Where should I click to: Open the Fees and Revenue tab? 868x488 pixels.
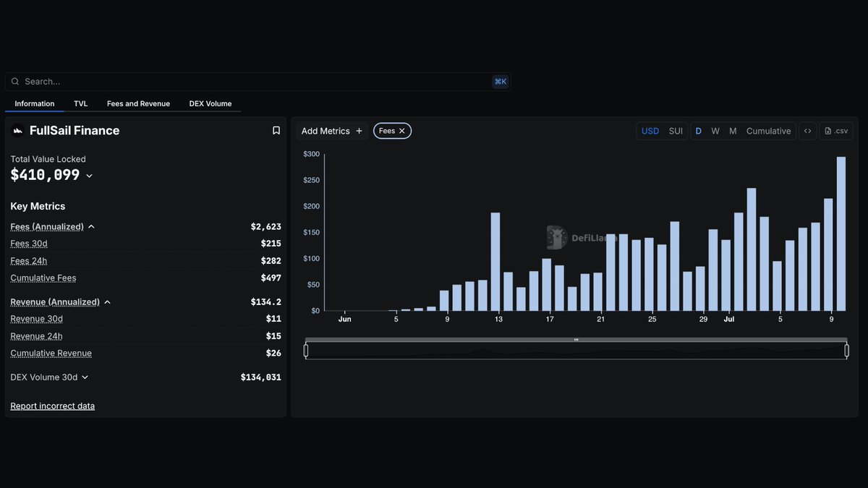(x=138, y=104)
